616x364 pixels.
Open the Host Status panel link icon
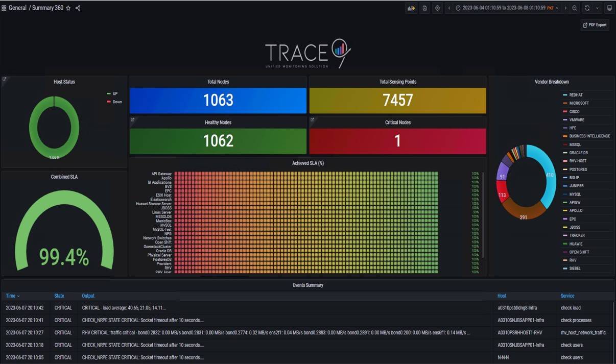click(x=5, y=79)
